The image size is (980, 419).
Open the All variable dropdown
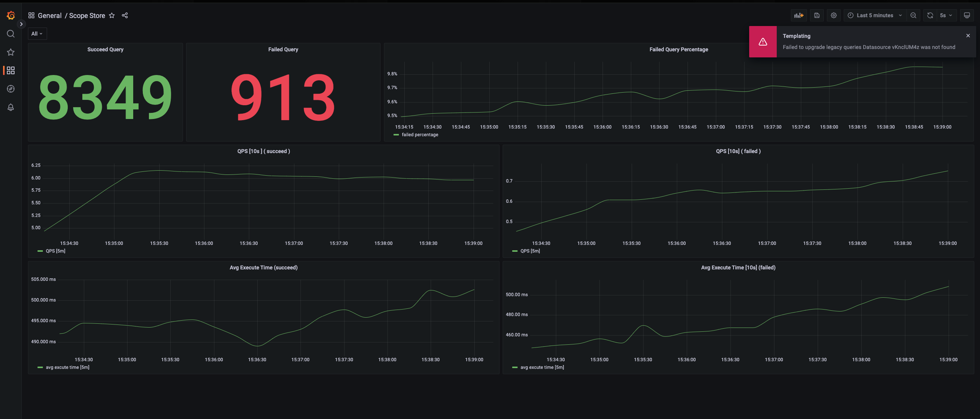click(37, 34)
